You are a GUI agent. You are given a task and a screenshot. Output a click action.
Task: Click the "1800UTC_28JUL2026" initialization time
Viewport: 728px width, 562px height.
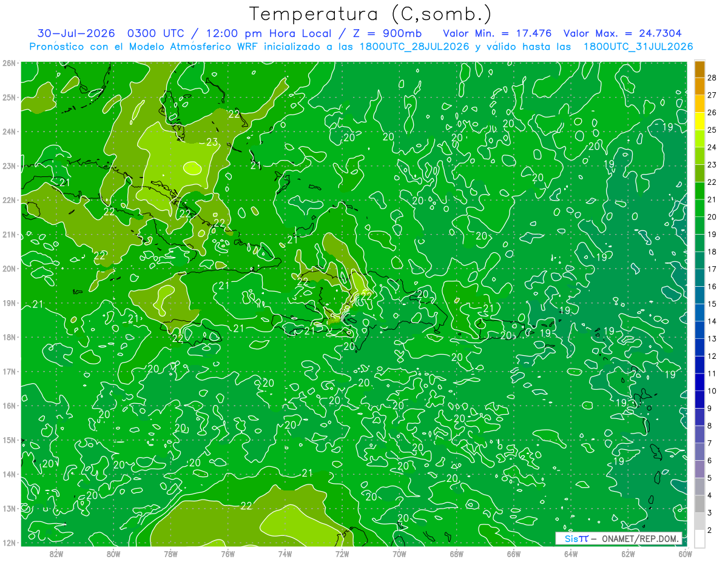coord(414,47)
